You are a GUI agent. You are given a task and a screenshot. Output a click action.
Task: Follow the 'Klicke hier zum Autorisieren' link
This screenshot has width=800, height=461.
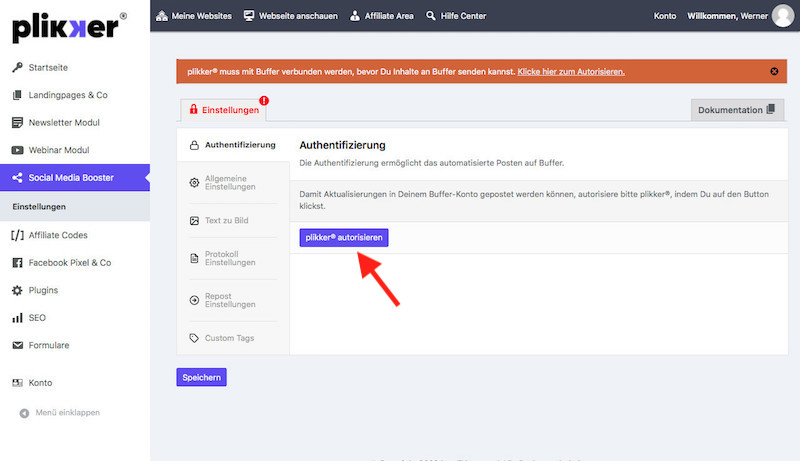point(571,72)
